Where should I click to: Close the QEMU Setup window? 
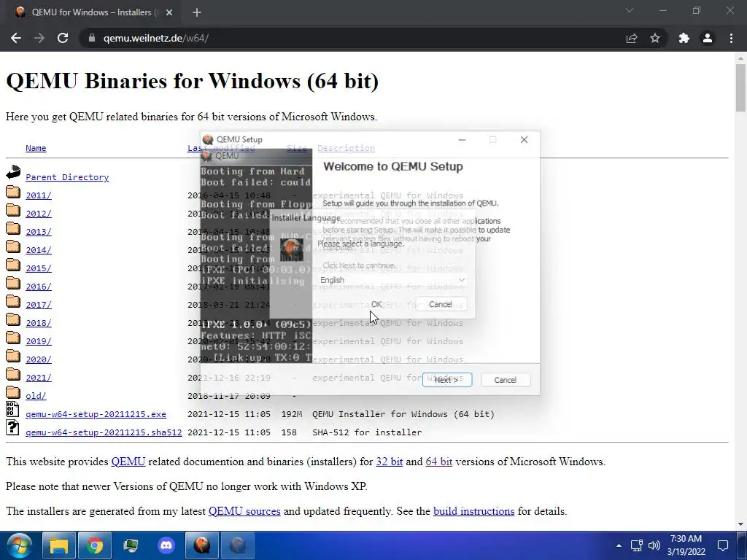(x=524, y=139)
